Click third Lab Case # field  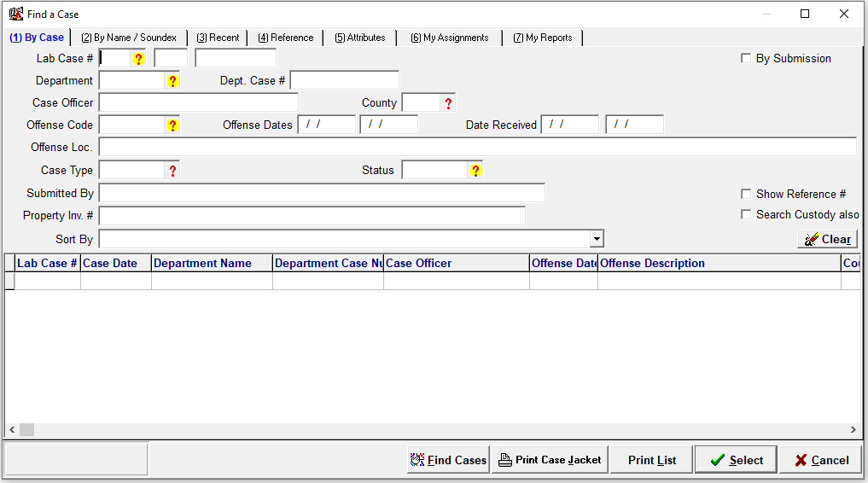click(x=236, y=58)
